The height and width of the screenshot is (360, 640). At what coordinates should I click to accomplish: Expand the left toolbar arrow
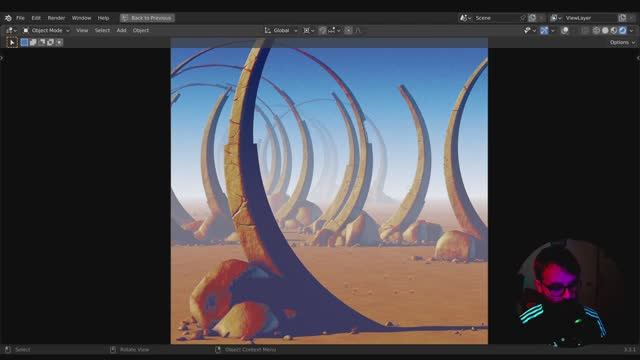point(2,58)
